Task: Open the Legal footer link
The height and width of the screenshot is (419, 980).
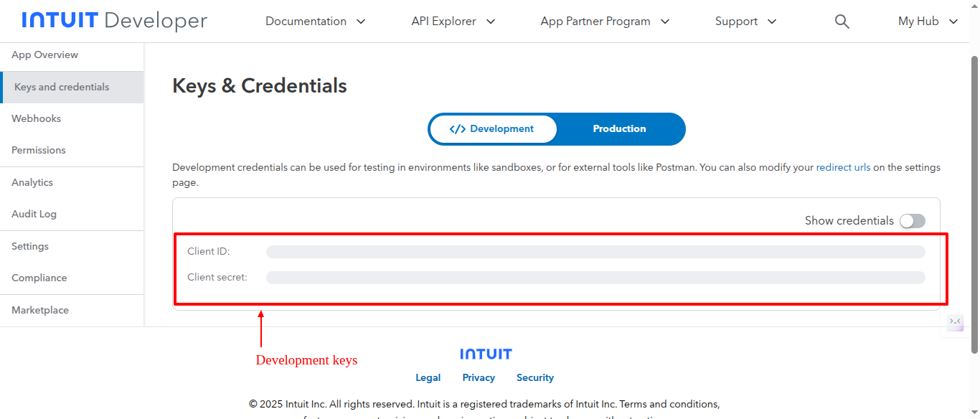Action: [428, 378]
